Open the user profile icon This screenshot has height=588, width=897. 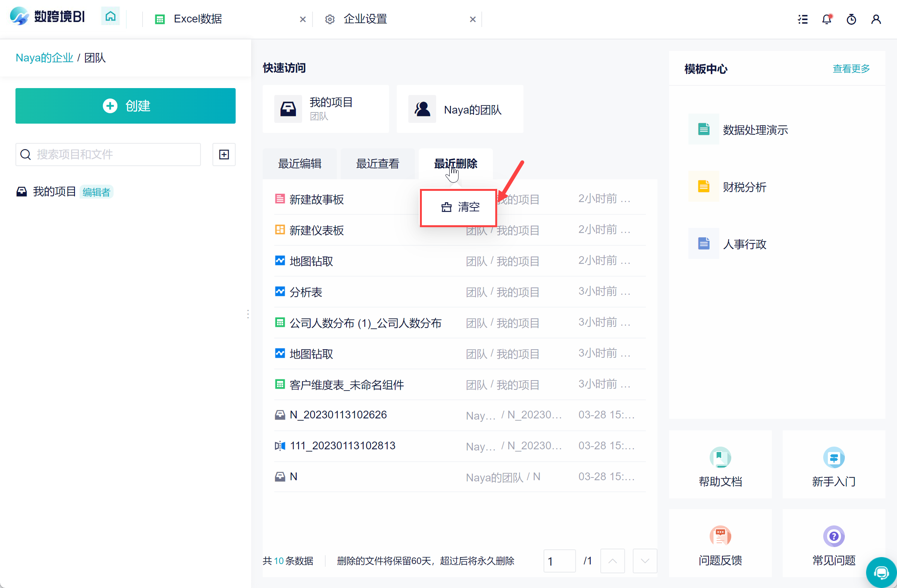[x=876, y=19]
